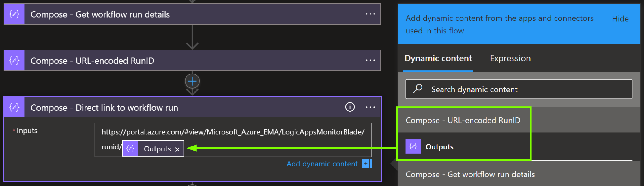Select the Dynamic content tab
The width and height of the screenshot is (644, 186).
438,59
